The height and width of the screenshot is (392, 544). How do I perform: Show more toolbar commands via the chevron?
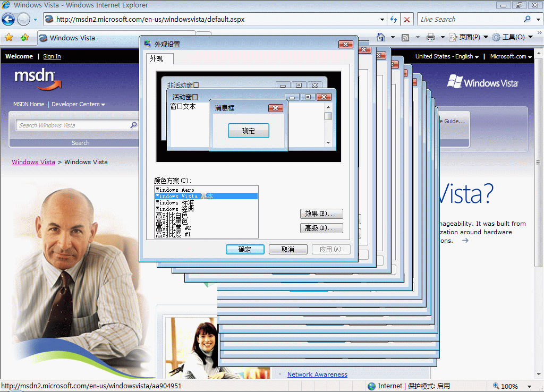click(x=540, y=33)
